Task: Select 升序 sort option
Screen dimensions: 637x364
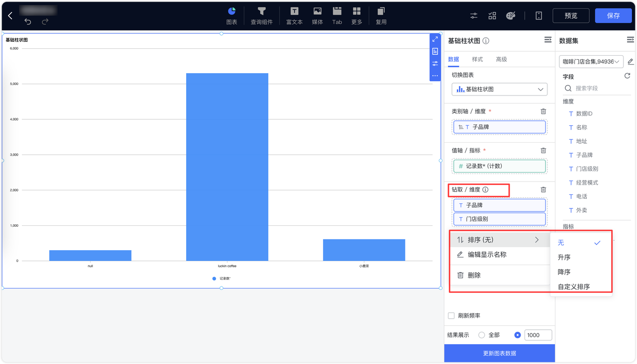Action: coord(581,258)
